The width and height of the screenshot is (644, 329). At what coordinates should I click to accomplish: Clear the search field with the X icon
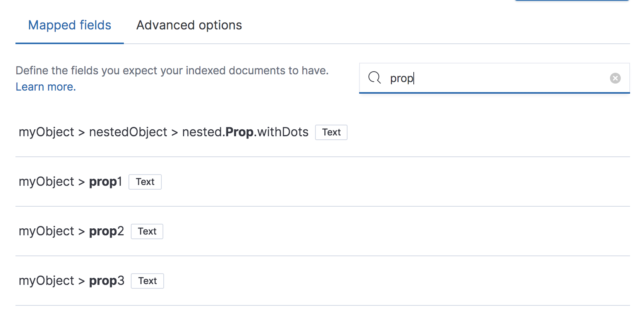click(x=615, y=78)
